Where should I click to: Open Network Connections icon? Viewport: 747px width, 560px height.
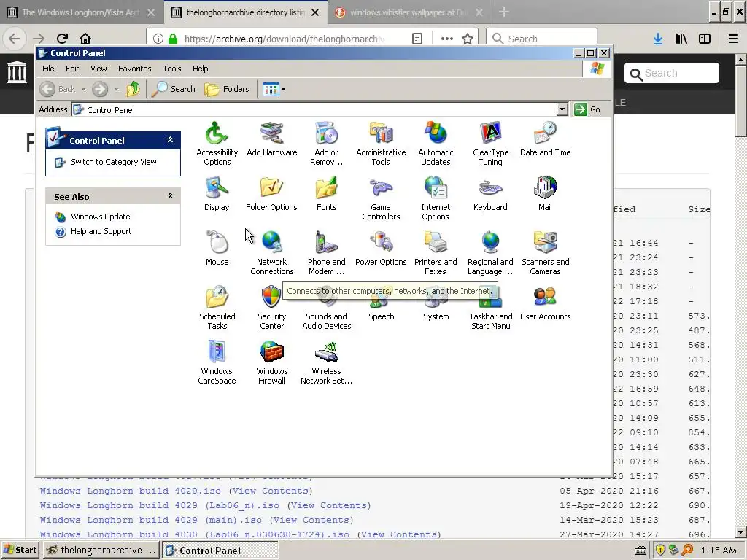click(x=271, y=252)
